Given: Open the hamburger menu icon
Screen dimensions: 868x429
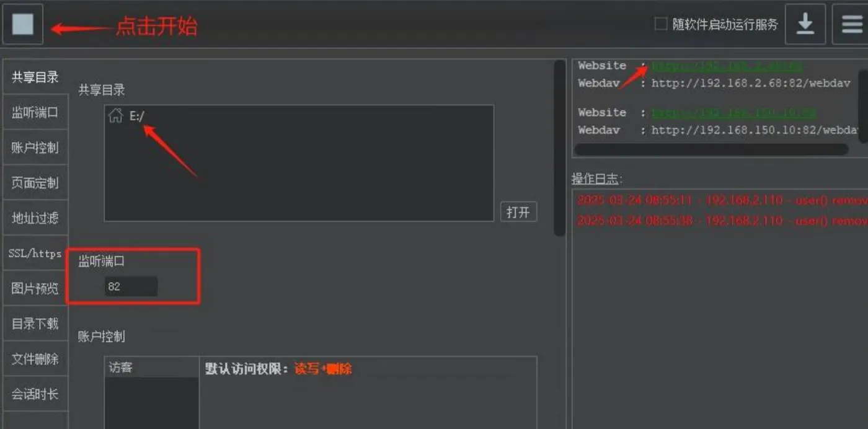Looking at the screenshot, I should (851, 24).
